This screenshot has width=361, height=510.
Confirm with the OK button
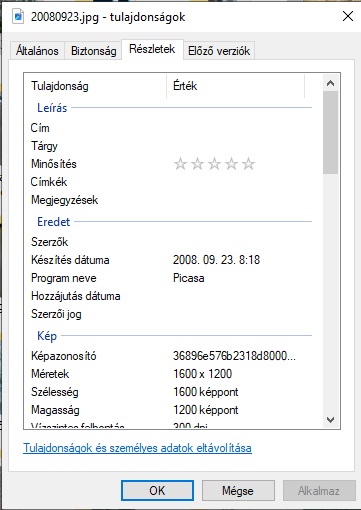coord(157,490)
